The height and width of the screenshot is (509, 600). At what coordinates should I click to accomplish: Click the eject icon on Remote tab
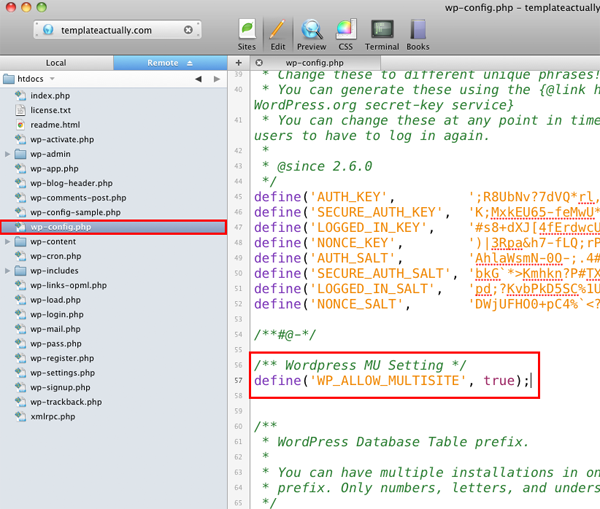click(x=190, y=63)
